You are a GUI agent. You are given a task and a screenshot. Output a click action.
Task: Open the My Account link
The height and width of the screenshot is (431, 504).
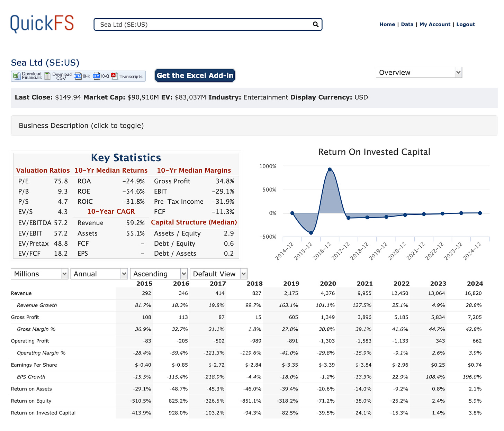pos(435,24)
